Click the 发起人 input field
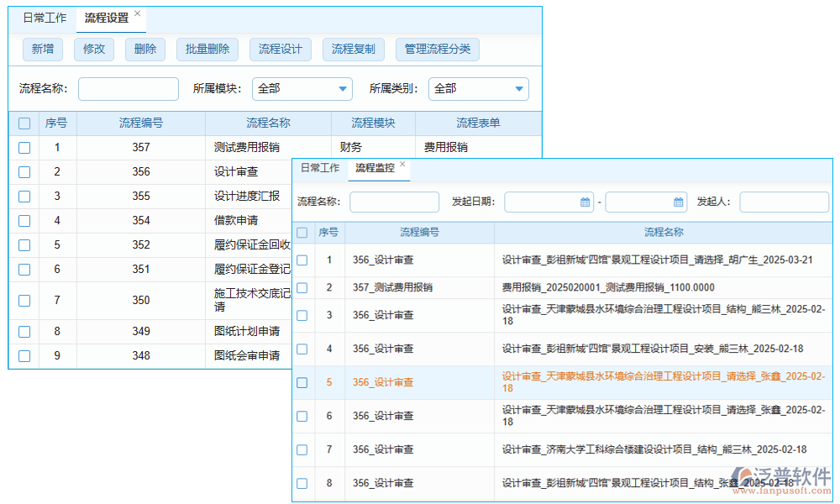Viewport: 840px width, 504px height. (784, 202)
